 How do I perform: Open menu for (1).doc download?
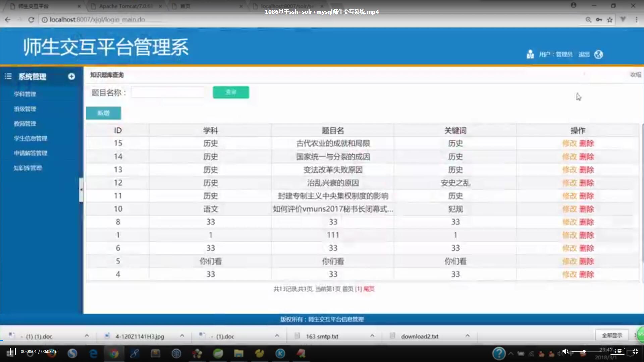pos(277,336)
